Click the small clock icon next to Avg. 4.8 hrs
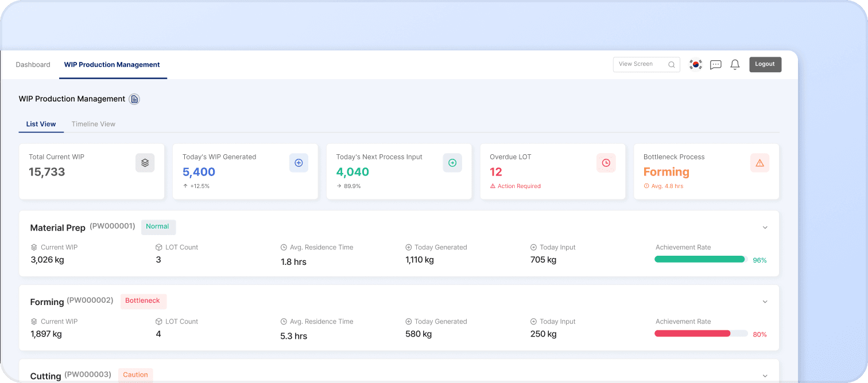 (646, 186)
